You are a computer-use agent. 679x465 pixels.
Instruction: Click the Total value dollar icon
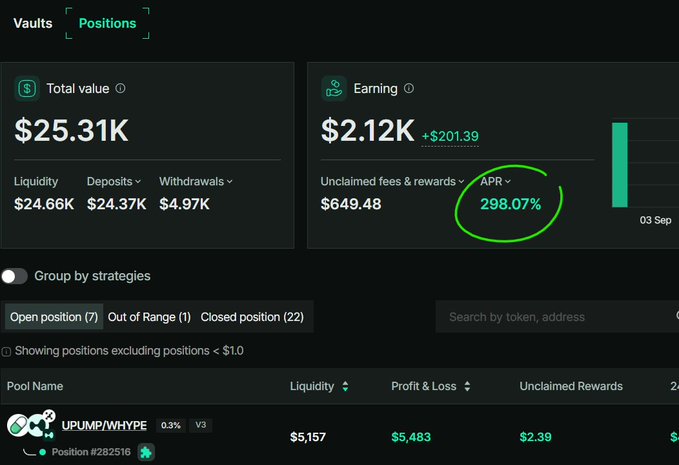click(27, 89)
